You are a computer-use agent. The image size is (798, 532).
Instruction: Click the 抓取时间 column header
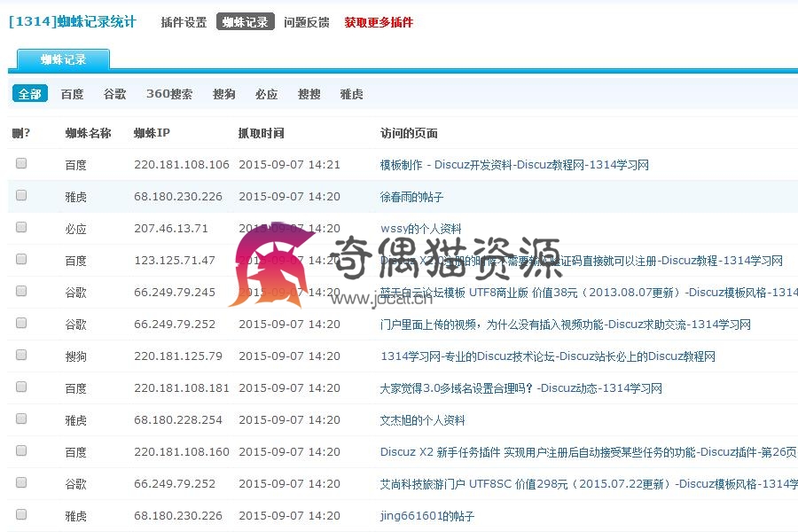pyautogui.click(x=261, y=133)
